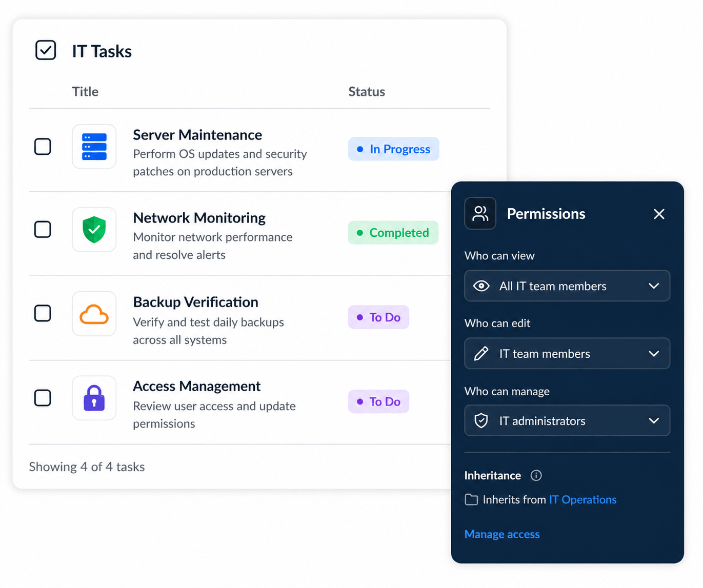Toggle the IT Tasks header checkbox
The width and height of the screenshot is (703, 588).
point(46,50)
